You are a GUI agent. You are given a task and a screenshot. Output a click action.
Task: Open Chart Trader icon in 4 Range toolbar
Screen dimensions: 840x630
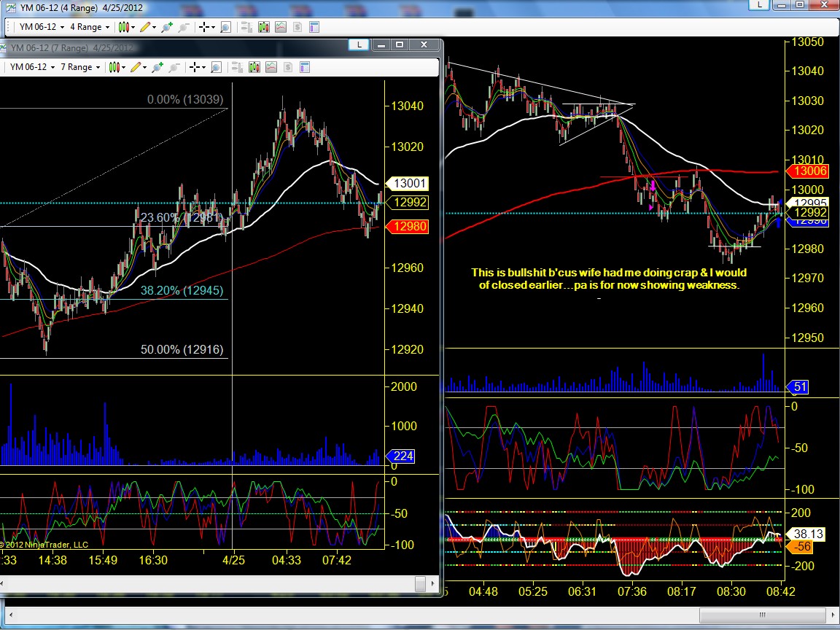click(246, 27)
